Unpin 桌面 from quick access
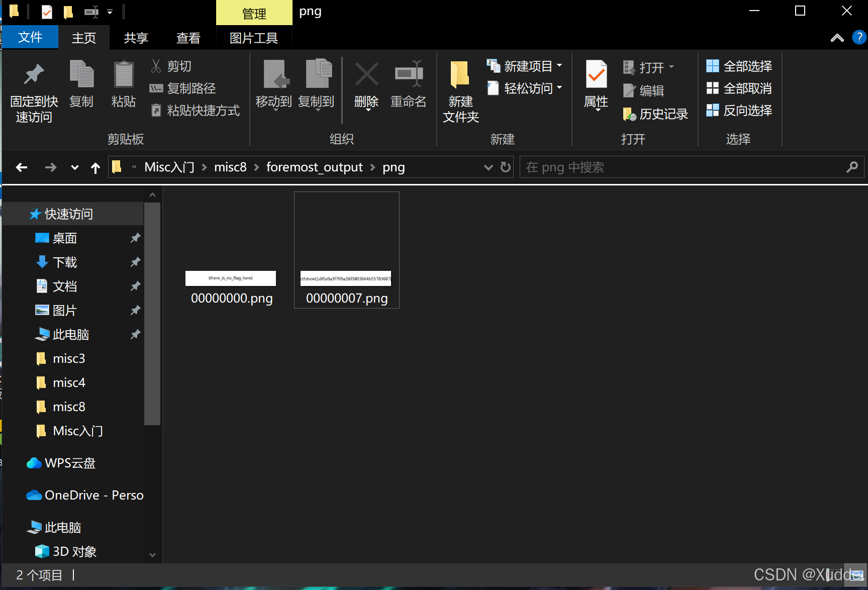Image resolution: width=868 pixels, height=590 pixels. coord(135,238)
